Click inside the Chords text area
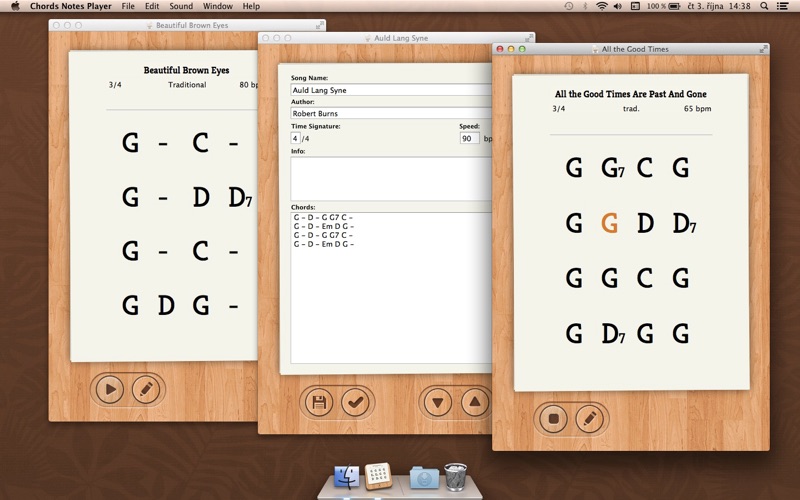This screenshot has width=800, height=500. (x=390, y=290)
